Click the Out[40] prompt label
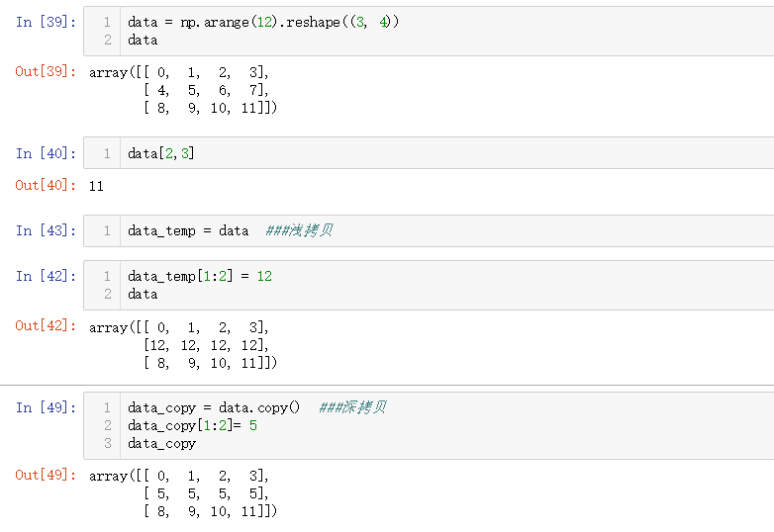Image resolution: width=774 pixels, height=532 pixels. click(x=46, y=186)
